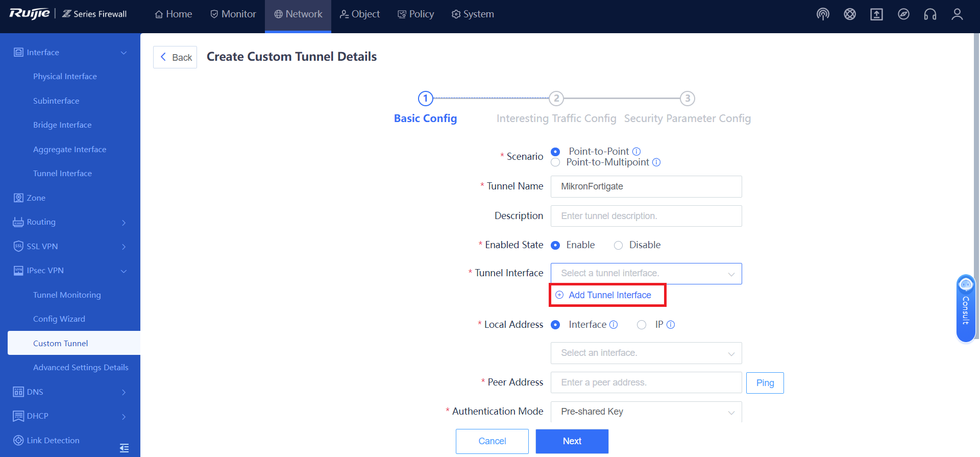Screen dimensions: 980x457
Task: Open Subinterface in sidebar
Action: click(x=56, y=101)
